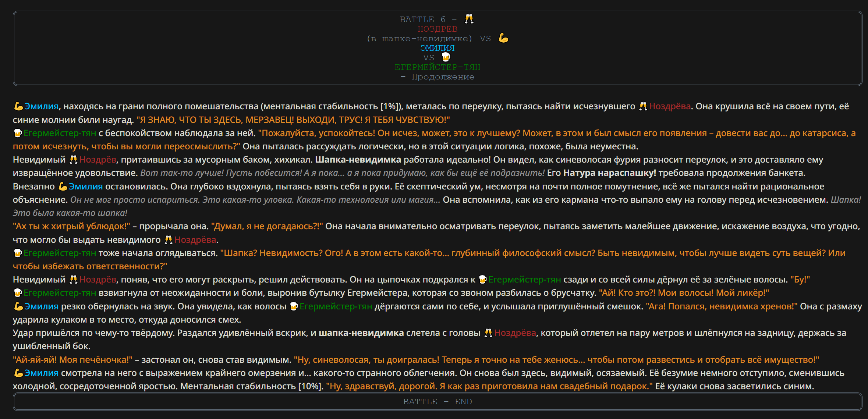Click the beer mug emoji in the header box

pos(446,57)
